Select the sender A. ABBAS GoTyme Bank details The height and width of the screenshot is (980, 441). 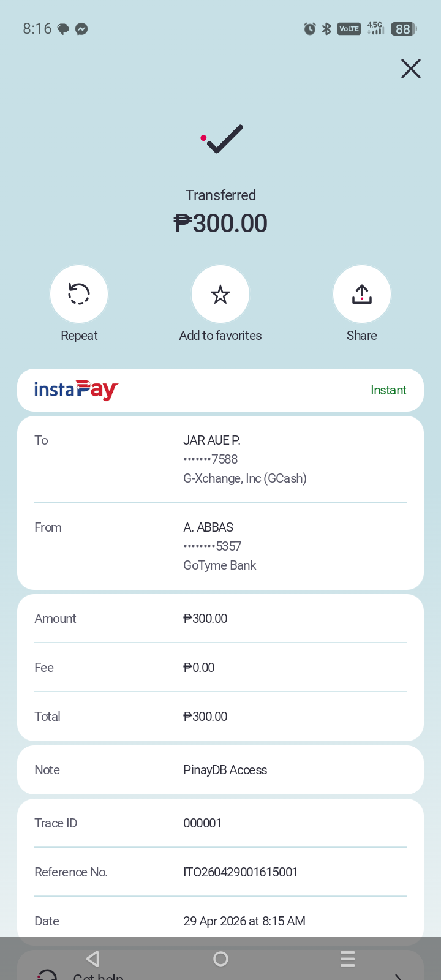click(221, 546)
